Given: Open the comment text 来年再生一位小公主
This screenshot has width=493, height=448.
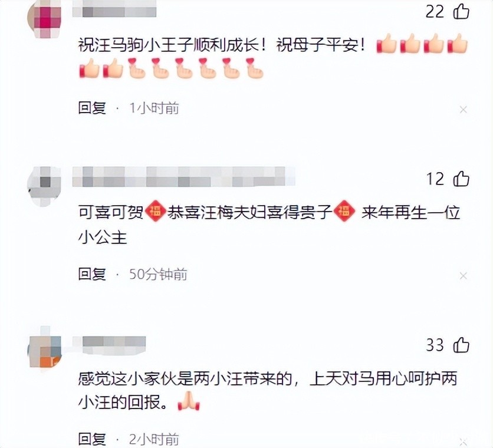Looking at the screenshot, I should [269, 225].
